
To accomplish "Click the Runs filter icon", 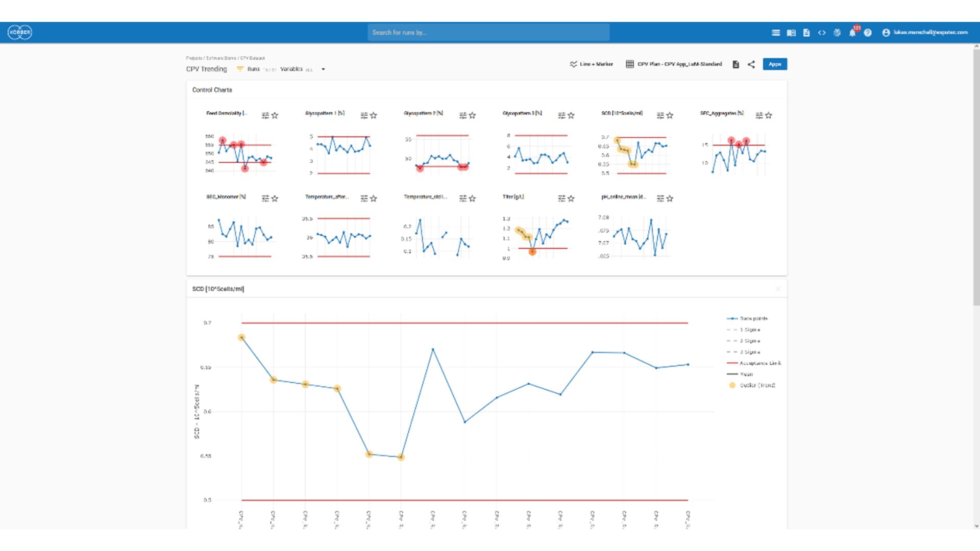I will click(x=240, y=69).
